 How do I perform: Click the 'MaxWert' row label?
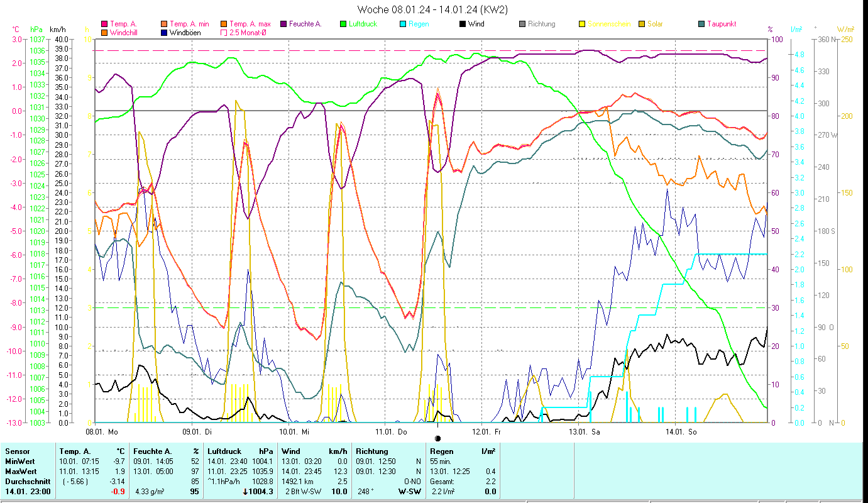[x=20, y=472]
